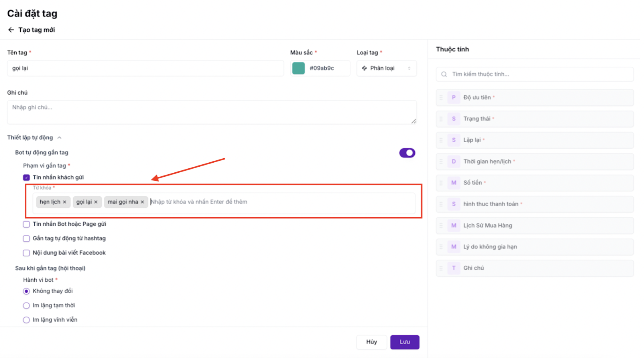The width and height of the screenshot is (644, 358).
Task: Click the search magnifier icon in Thuộc tính
Action: point(444,74)
